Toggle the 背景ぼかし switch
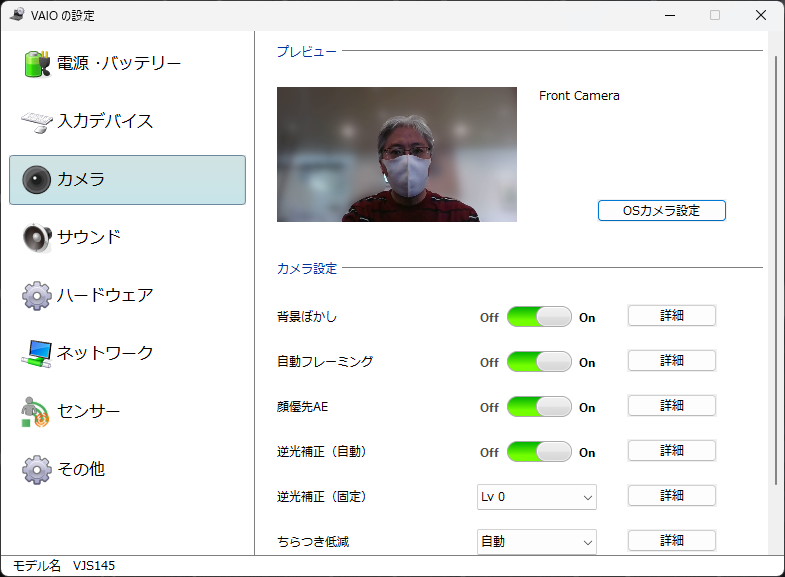The width and height of the screenshot is (785, 577). tap(539, 317)
